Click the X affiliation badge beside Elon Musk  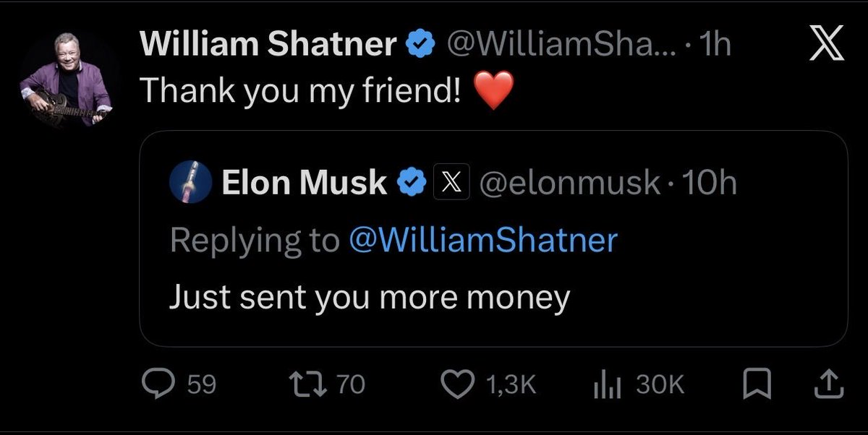[452, 184]
